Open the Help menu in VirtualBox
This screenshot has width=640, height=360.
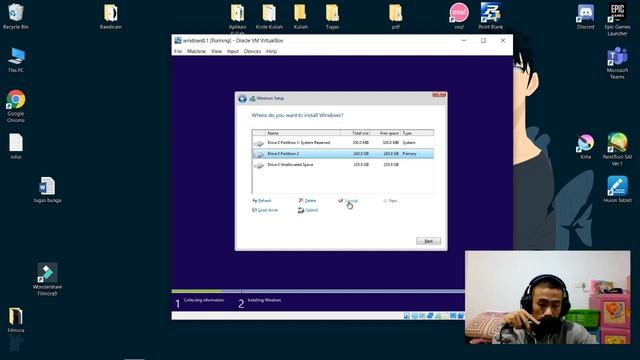coord(271,51)
